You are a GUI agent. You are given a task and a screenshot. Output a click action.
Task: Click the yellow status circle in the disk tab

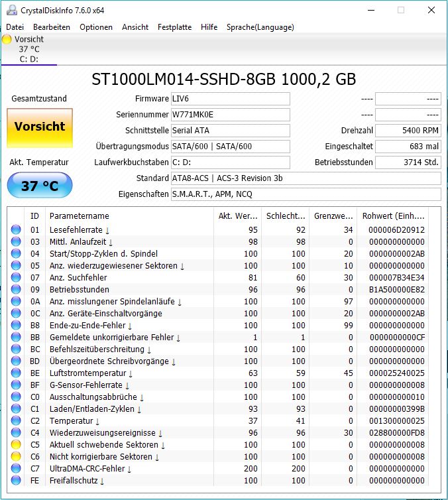point(7,39)
